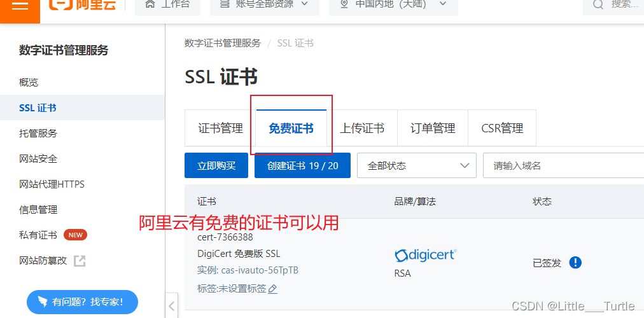
Task: Switch to the 上传证书 tab
Action: [x=362, y=128]
